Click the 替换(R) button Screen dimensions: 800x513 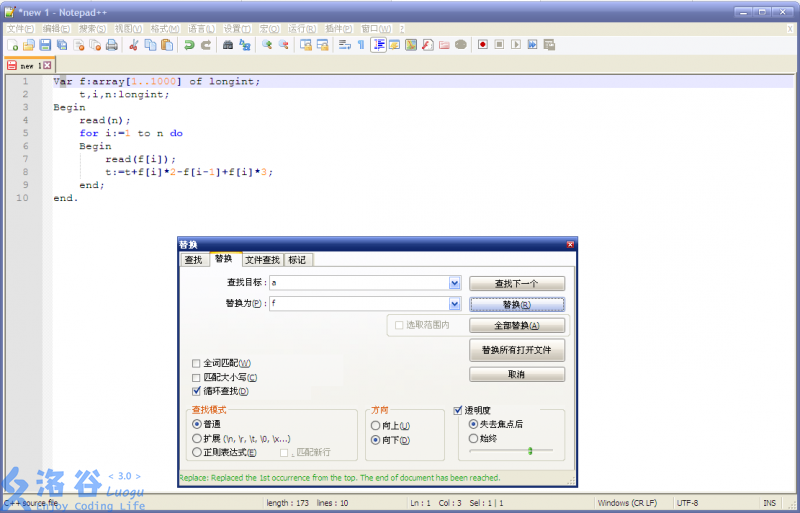tap(517, 304)
